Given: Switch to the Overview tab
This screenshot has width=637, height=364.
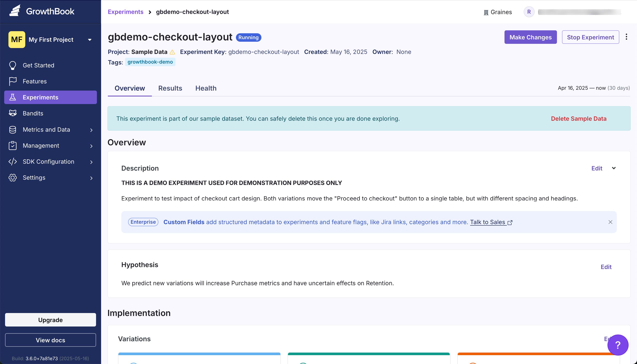Looking at the screenshot, I should tap(130, 88).
